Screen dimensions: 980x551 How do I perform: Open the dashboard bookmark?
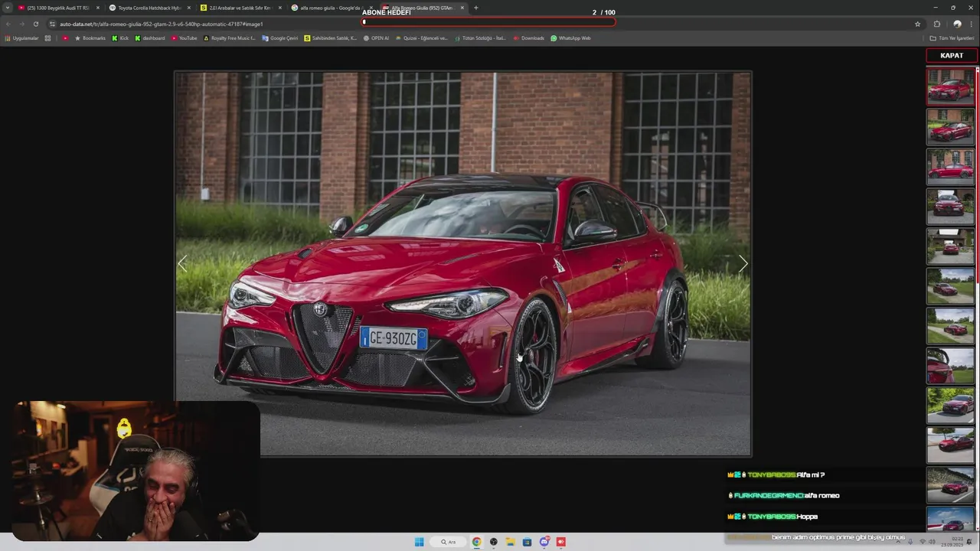150,38
